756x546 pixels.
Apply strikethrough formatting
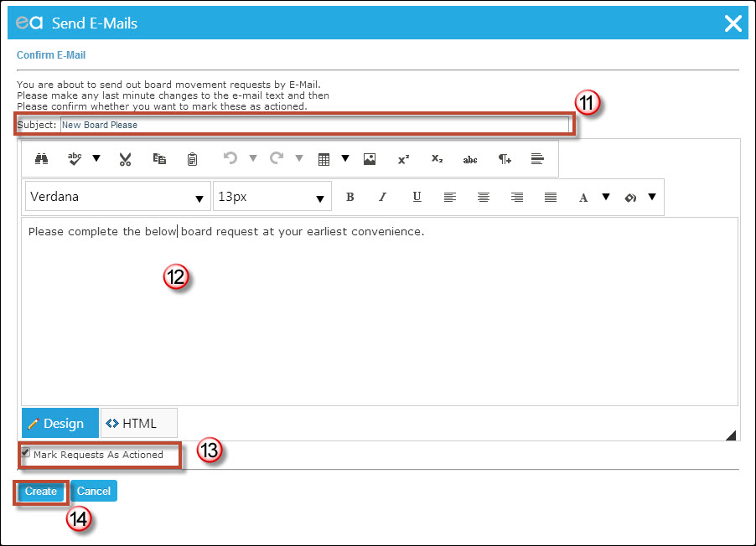[x=470, y=159]
